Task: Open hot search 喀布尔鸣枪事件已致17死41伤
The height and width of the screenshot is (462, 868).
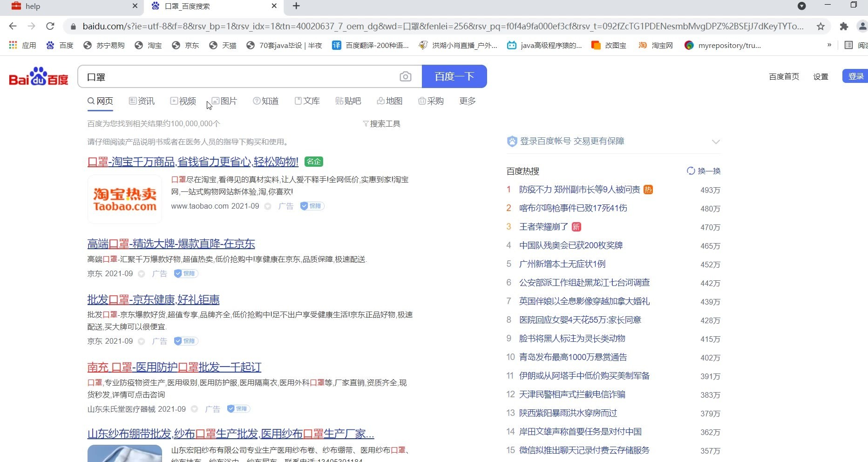Action: click(573, 208)
